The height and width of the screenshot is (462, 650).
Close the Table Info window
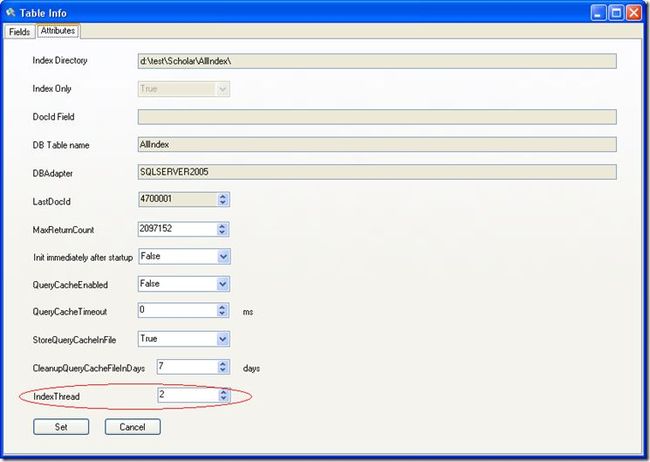(x=634, y=13)
